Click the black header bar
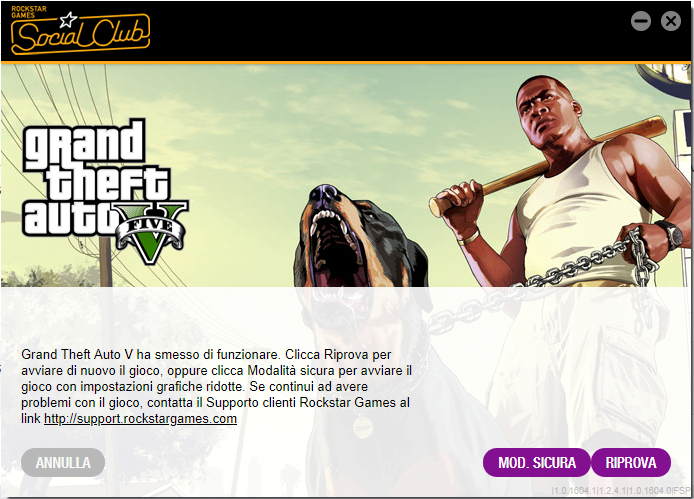The image size is (694, 499). click(x=347, y=31)
